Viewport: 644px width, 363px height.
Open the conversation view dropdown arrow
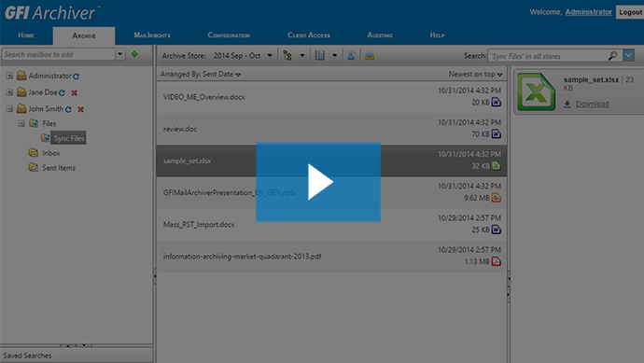[301, 55]
